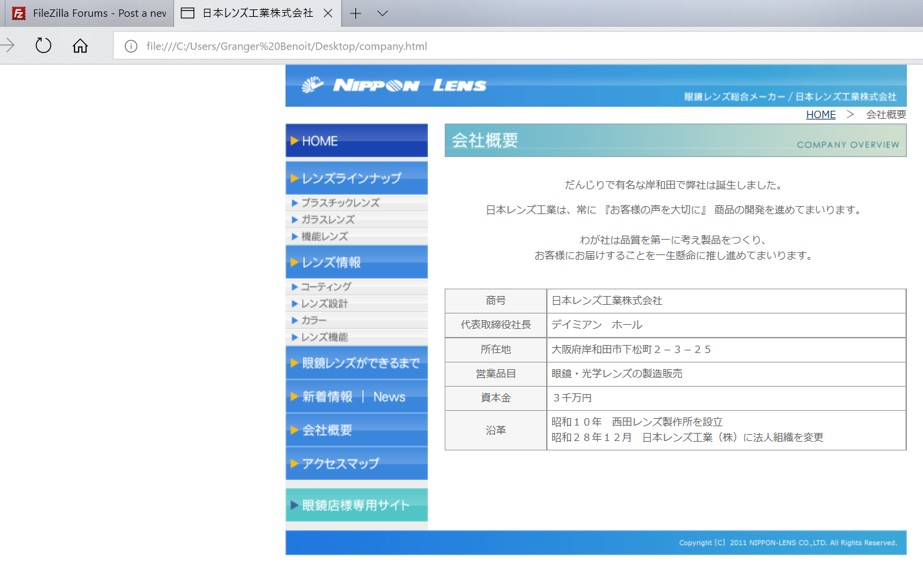Click the 代表取締役社長 table label cell
The image size is (923, 588).
[496, 325]
